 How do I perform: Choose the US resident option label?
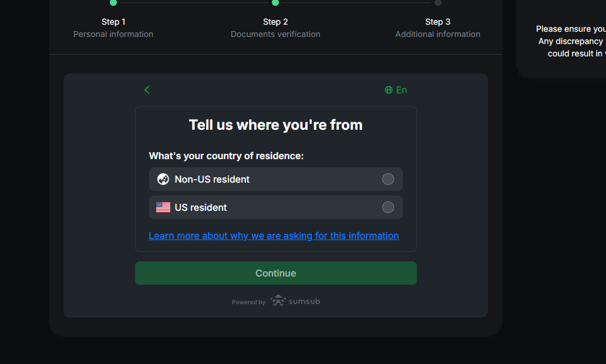pyautogui.click(x=201, y=207)
